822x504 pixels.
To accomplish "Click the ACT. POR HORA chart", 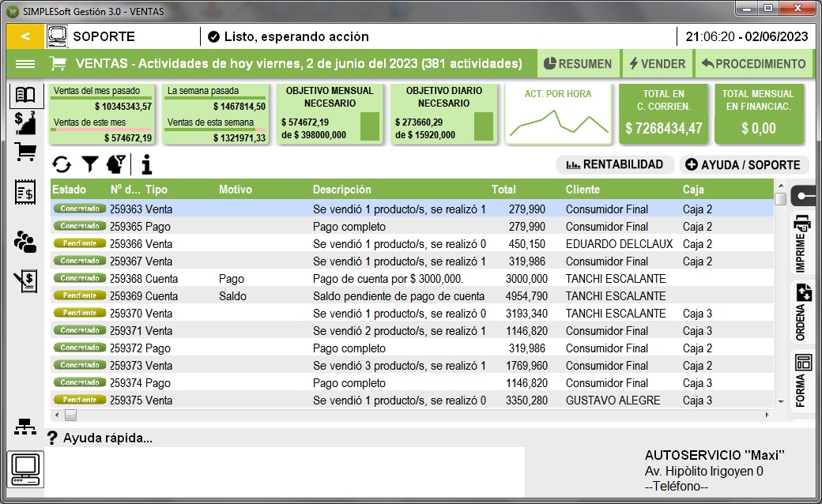I will (558, 114).
